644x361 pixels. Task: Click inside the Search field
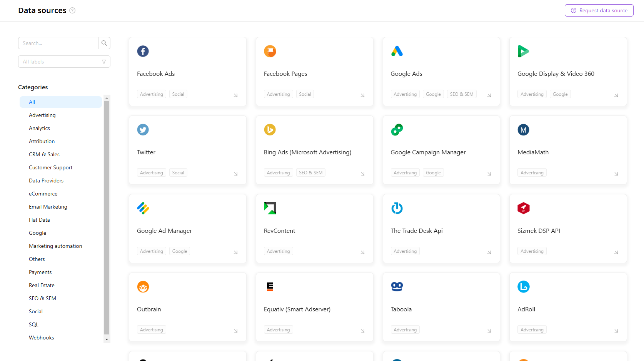pos(58,43)
